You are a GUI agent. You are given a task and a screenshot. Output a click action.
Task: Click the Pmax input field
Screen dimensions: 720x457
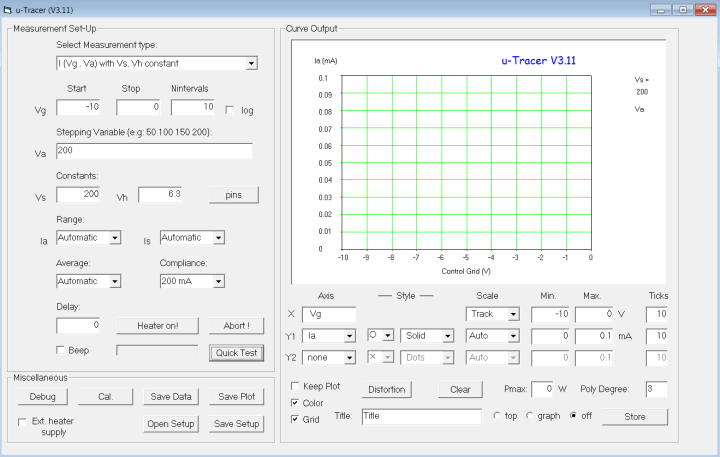542,389
